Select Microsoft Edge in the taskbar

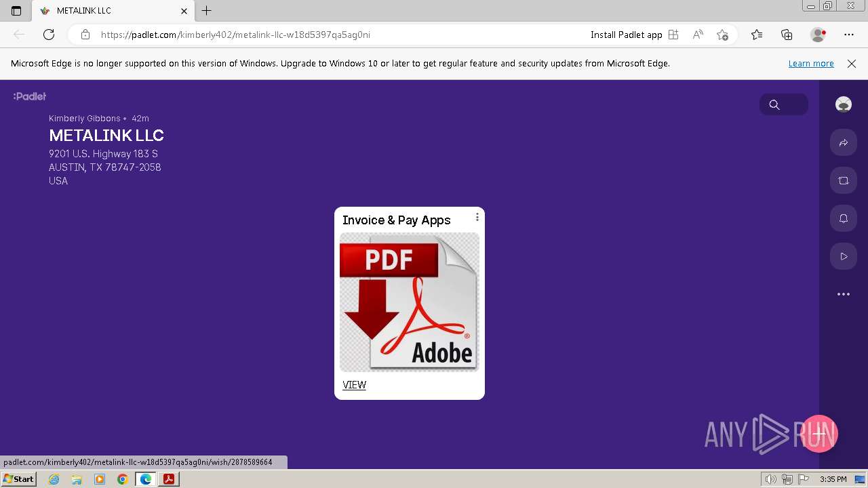pos(146,479)
